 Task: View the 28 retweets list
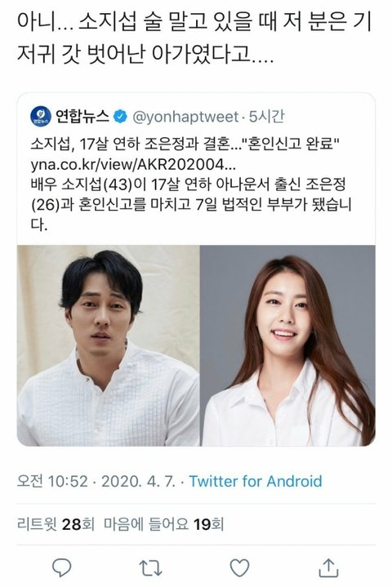click(56, 524)
